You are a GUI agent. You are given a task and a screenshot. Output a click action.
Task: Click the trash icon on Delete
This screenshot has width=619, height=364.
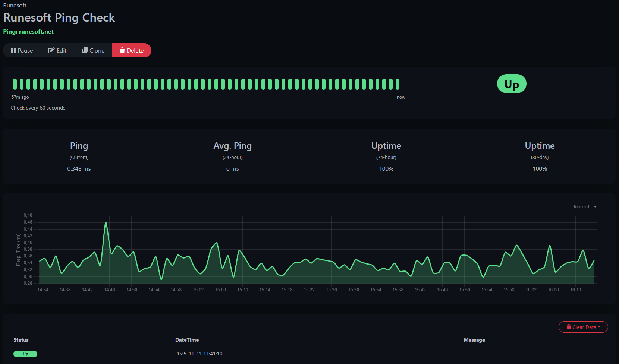coord(122,50)
